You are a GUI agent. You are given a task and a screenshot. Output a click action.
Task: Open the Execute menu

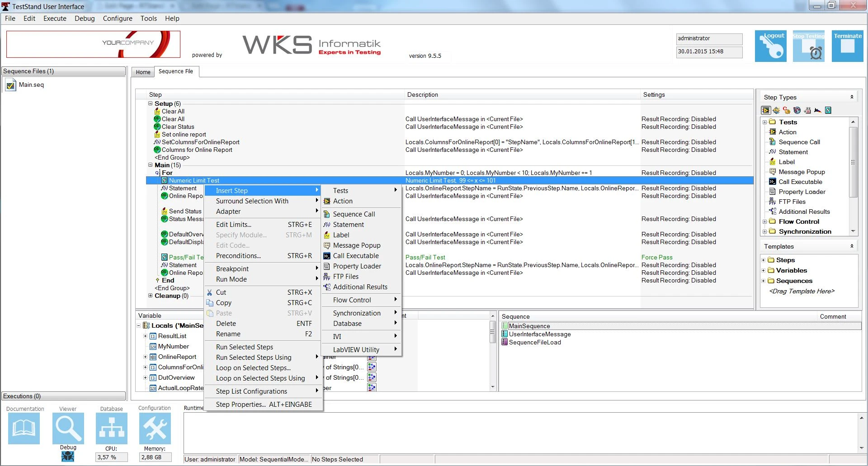[x=55, y=19]
